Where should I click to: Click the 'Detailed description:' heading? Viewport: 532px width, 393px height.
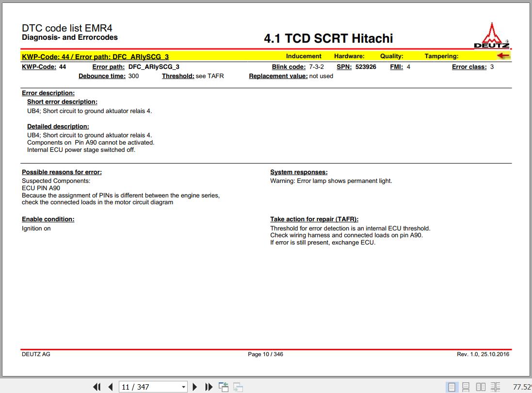(58, 127)
